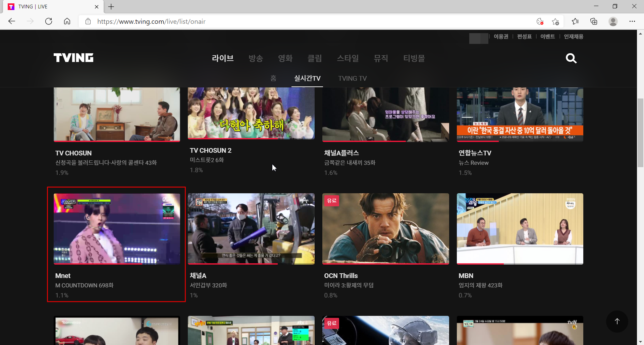Click the 연합뉴스TV channel name
644x345 pixels.
pyautogui.click(x=475, y=153)
